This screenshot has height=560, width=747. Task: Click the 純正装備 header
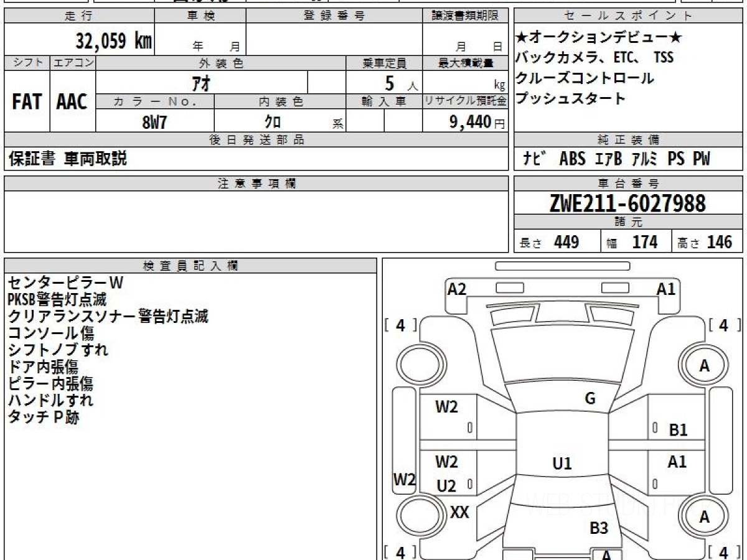point(629,140)
